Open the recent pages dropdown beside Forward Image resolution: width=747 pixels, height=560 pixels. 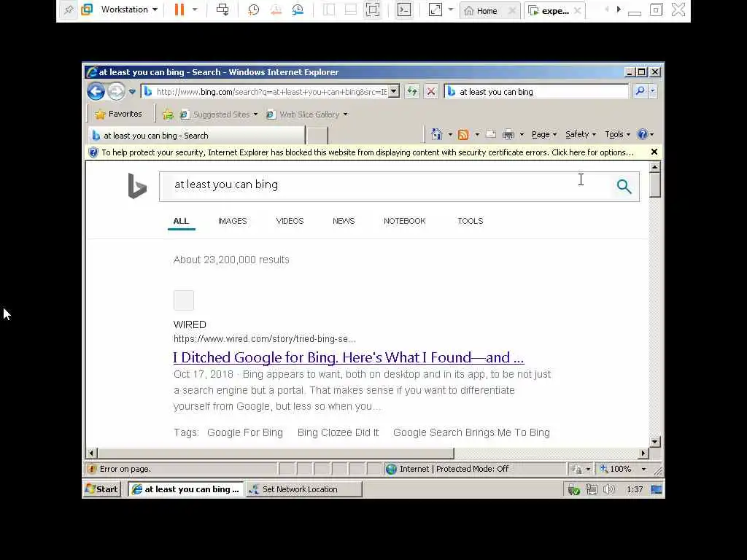click(133, 91)
